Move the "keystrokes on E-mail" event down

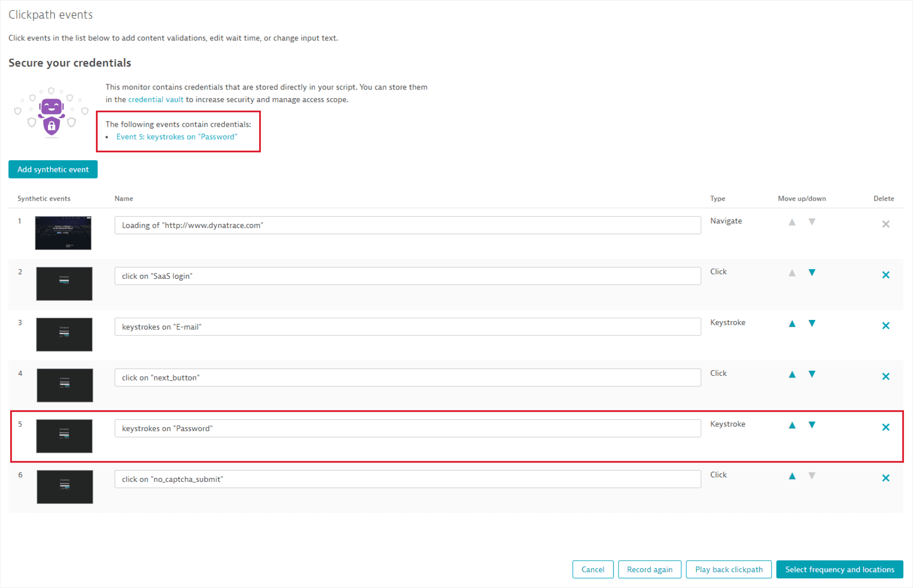point(812,323)
